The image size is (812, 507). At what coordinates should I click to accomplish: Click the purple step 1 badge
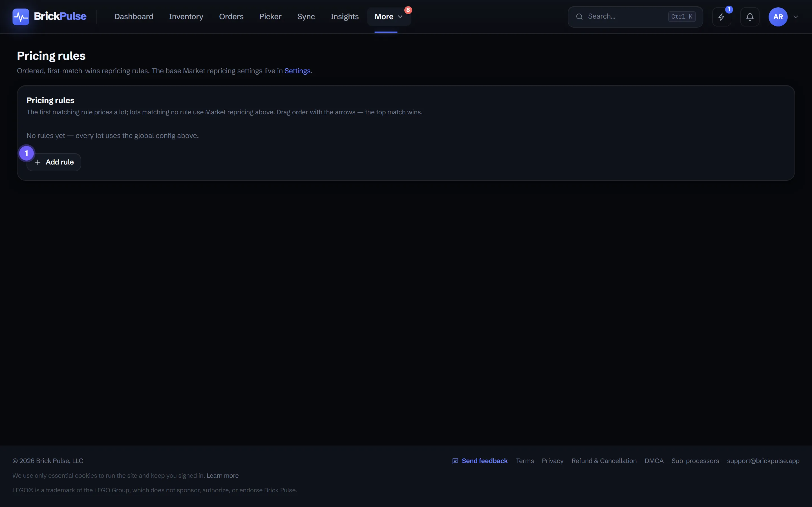27,153
